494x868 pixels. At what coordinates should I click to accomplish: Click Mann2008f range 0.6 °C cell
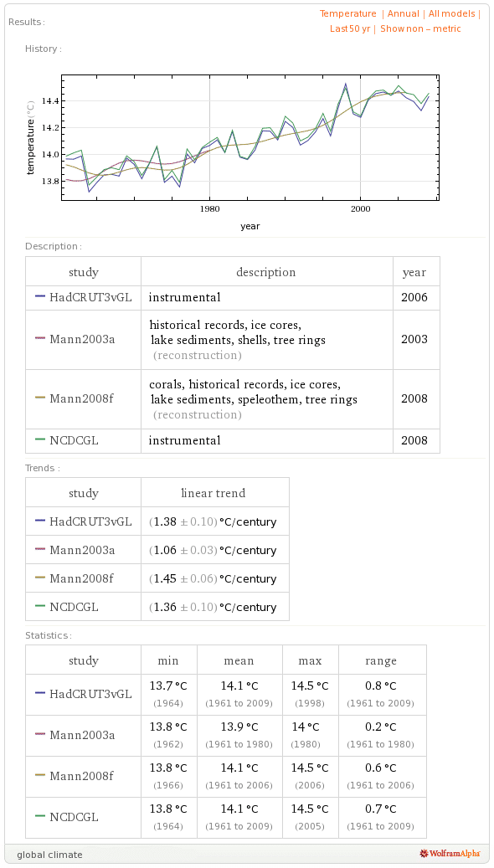coord(381,776)
